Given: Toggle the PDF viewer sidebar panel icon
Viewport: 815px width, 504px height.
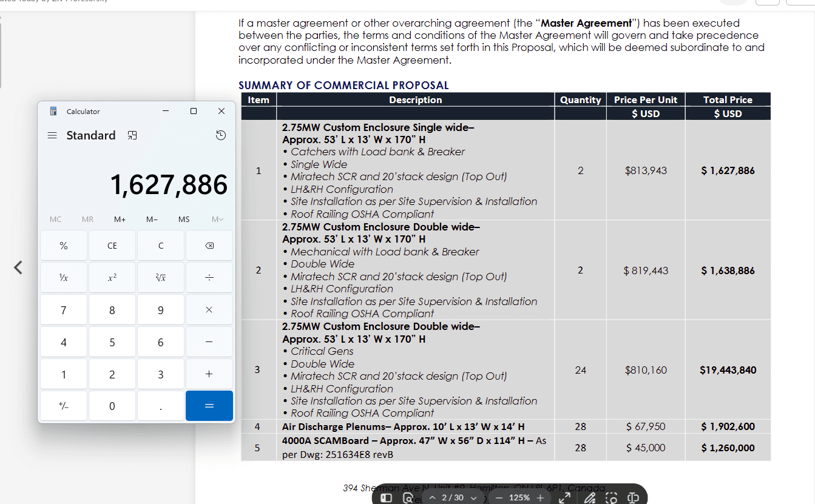Looking at the screenshot, I should (387, 498).
